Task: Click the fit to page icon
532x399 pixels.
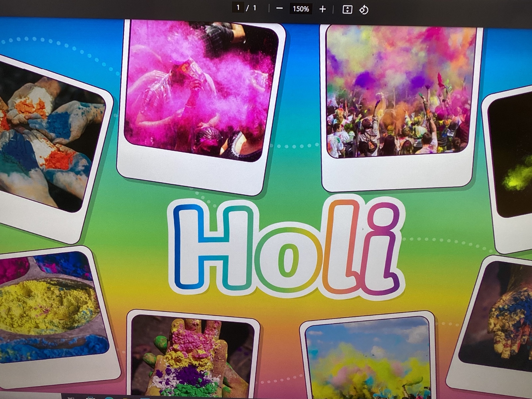Action: pos(347,9)
